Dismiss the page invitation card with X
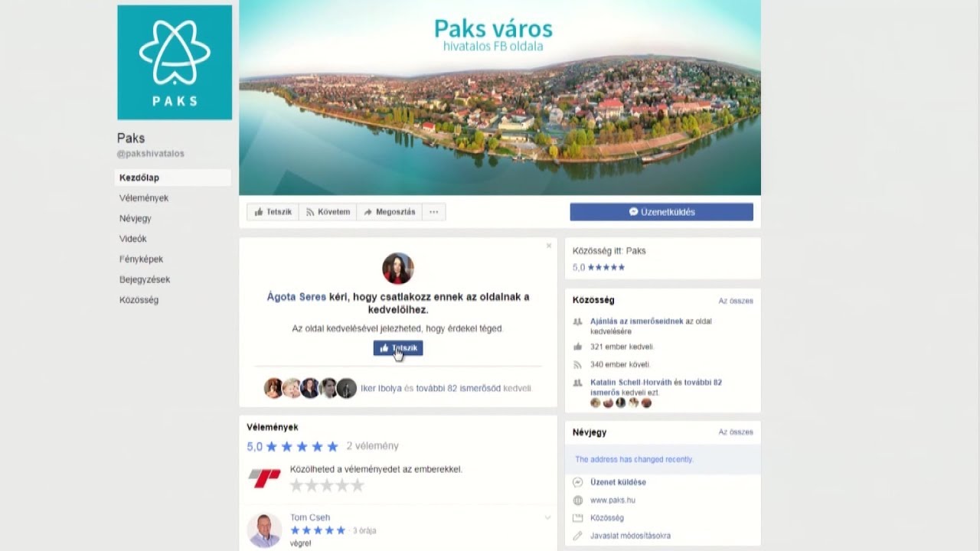980x551 pixels. point(548,246)
